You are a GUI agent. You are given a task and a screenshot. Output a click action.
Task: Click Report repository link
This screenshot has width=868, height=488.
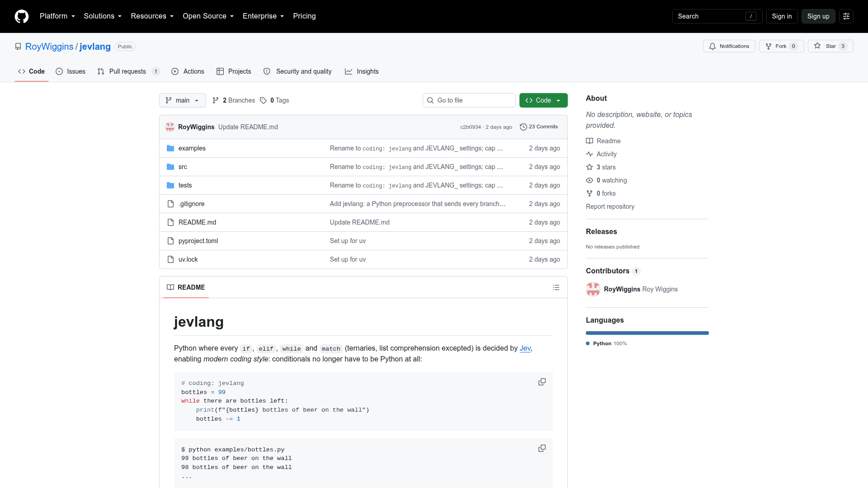[x=610, y=206]
